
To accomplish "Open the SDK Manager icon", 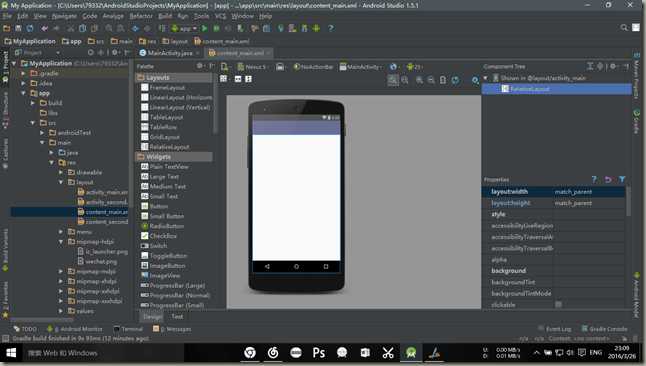I will pos(304,28).
